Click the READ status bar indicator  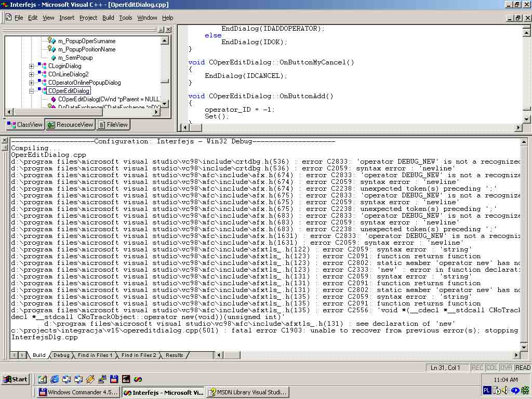point(523,368)
